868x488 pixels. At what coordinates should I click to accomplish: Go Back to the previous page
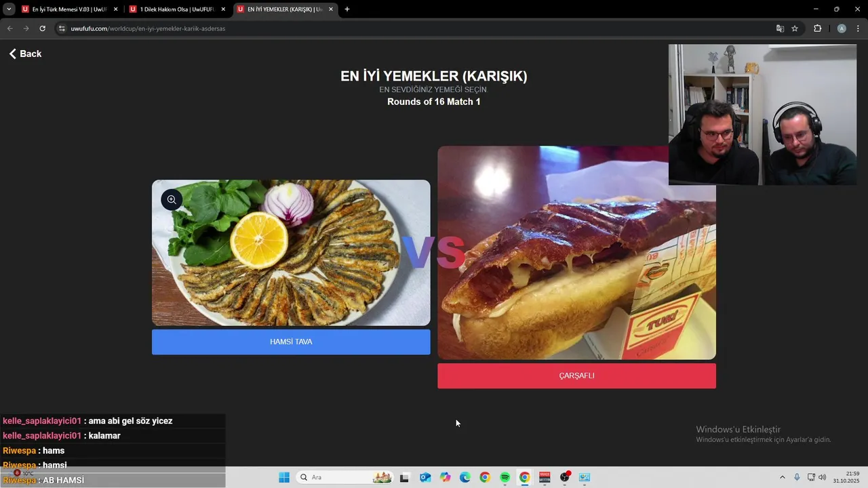[x=25, y=54]
